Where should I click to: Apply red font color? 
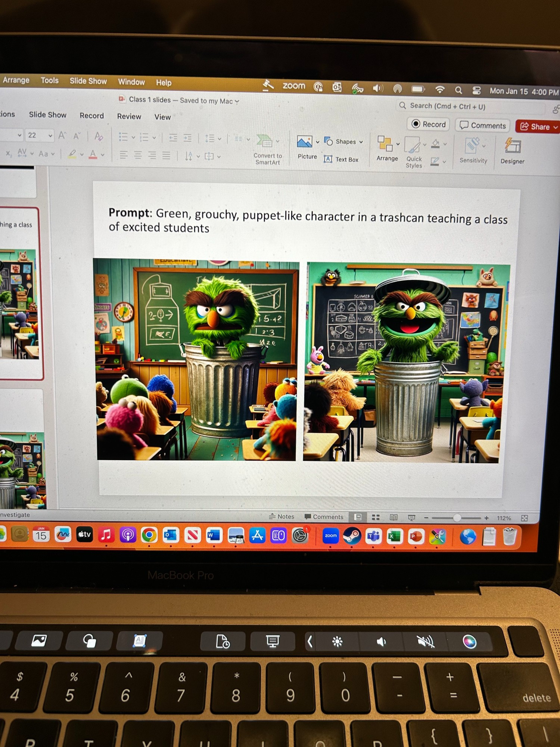pyautogui.click(x=93, y=154)
